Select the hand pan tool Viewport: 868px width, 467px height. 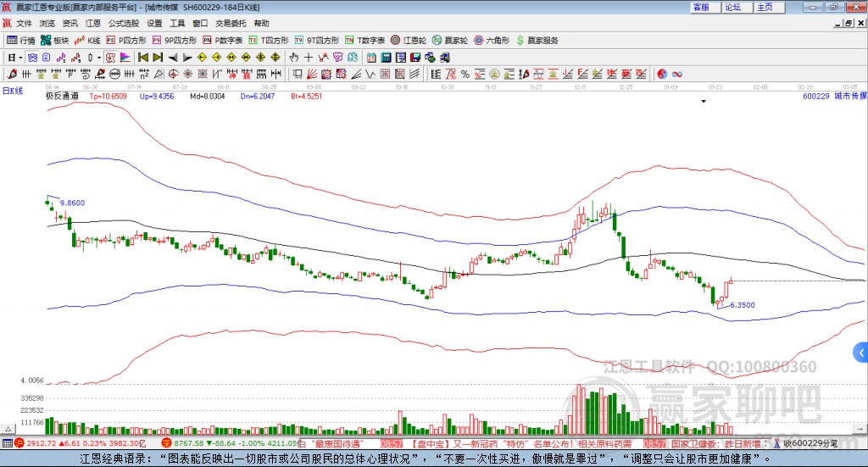[x=294, y=58]
